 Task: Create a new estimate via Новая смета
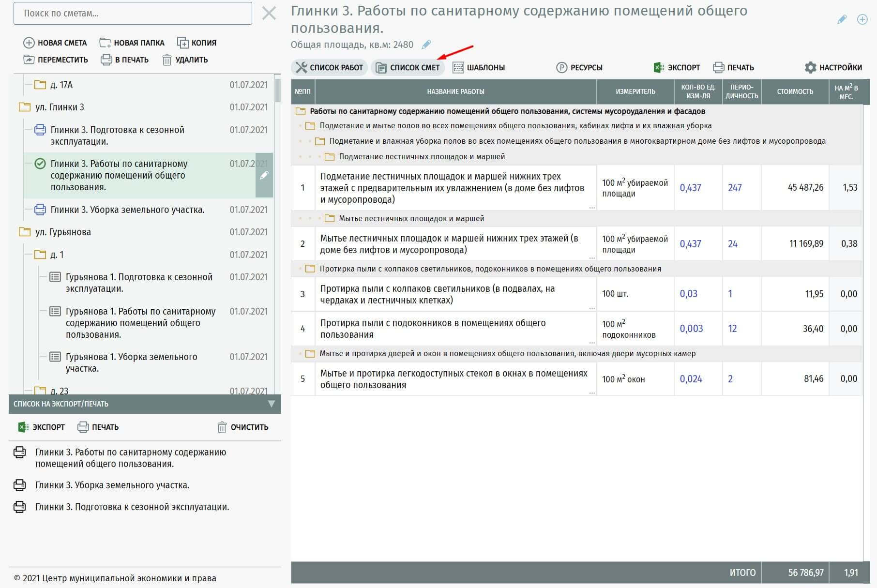(55, 43)
